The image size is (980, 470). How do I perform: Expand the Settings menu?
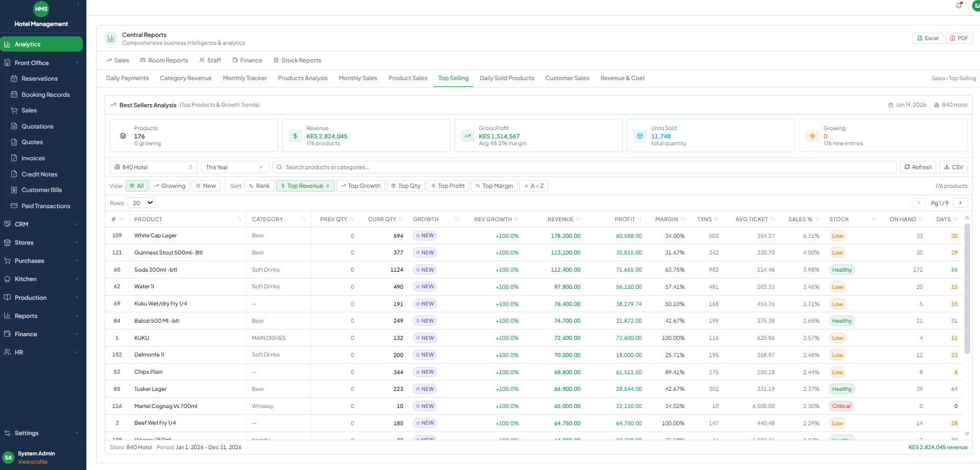[x=42, y=433]
